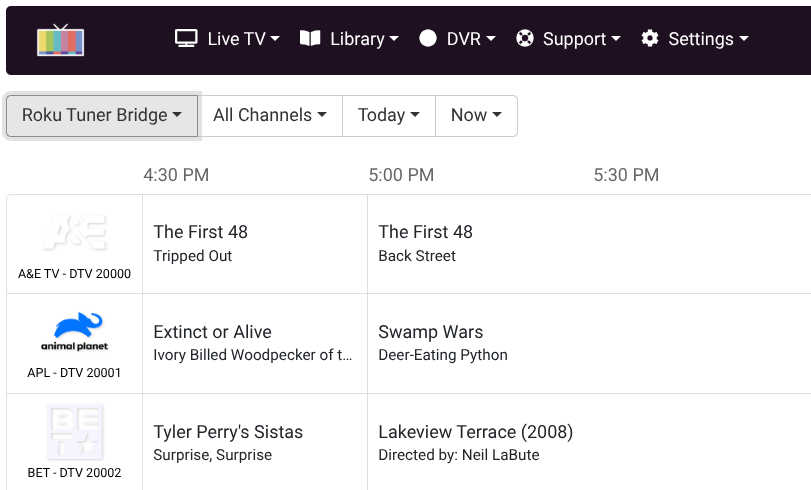Click the 5:00 PM time marker
The height and width of the screenshot is (490, 811).
(401, 175)
